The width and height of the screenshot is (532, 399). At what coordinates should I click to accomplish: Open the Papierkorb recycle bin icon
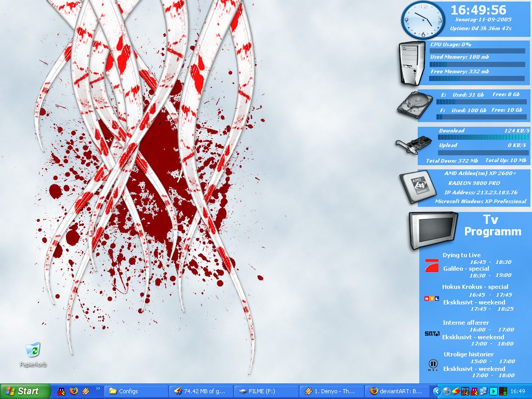coord(33,351)
